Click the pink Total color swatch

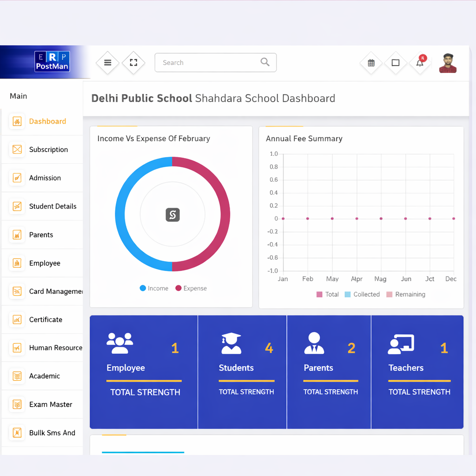(318, 294)
